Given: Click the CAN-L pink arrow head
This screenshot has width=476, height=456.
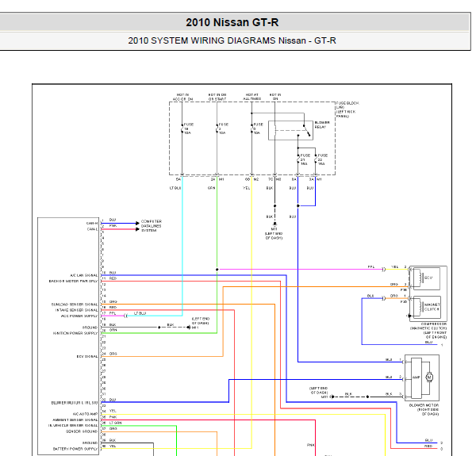Looking at the screenshot, I should 137,229.
